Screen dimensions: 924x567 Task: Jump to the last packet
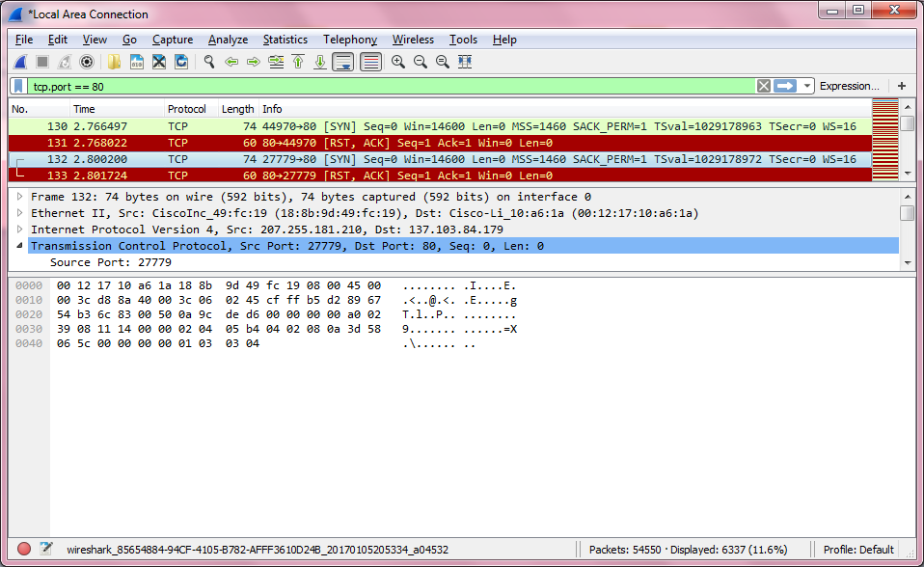(320, 62)
